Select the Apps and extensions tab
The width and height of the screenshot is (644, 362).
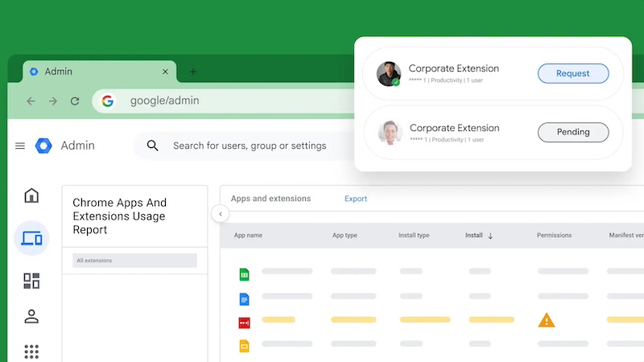pos(270,199)
